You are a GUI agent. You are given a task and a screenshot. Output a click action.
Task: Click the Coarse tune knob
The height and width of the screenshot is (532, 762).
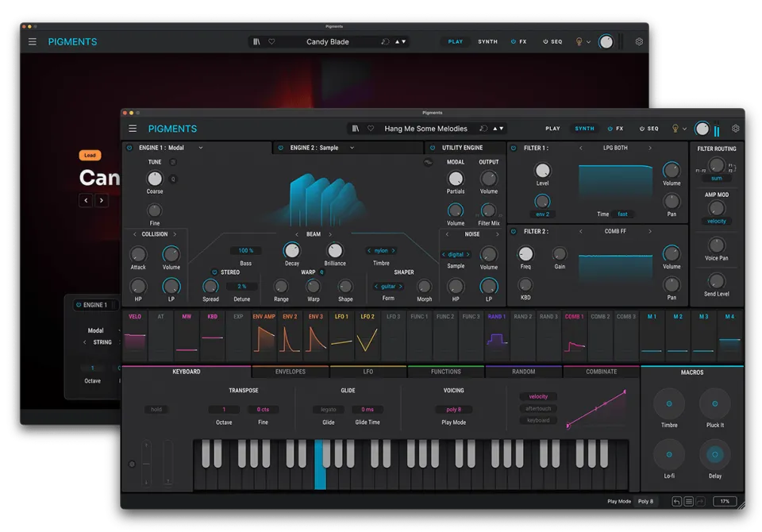pyautogui.click(x=155, y=179)
